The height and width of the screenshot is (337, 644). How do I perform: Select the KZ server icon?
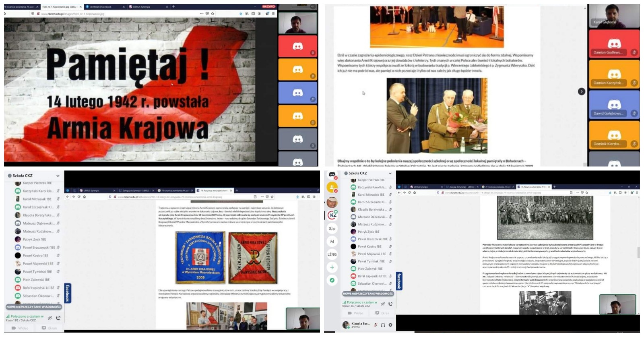click(332, 215)
